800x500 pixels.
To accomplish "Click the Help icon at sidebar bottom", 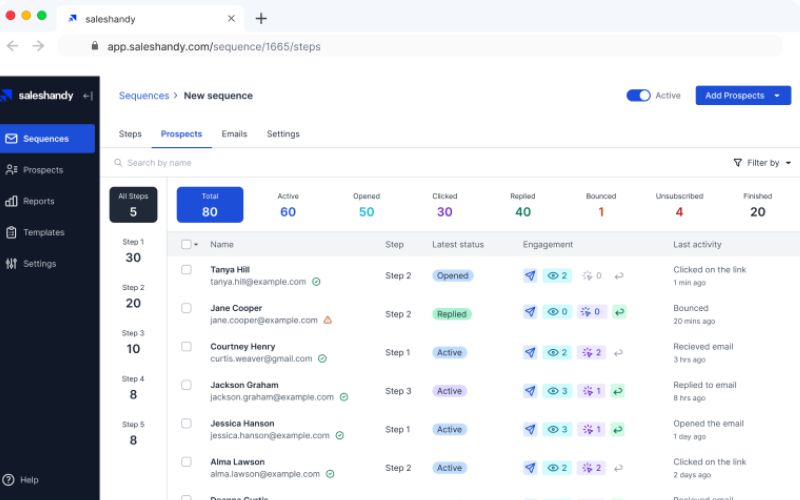I will [8, 480].
